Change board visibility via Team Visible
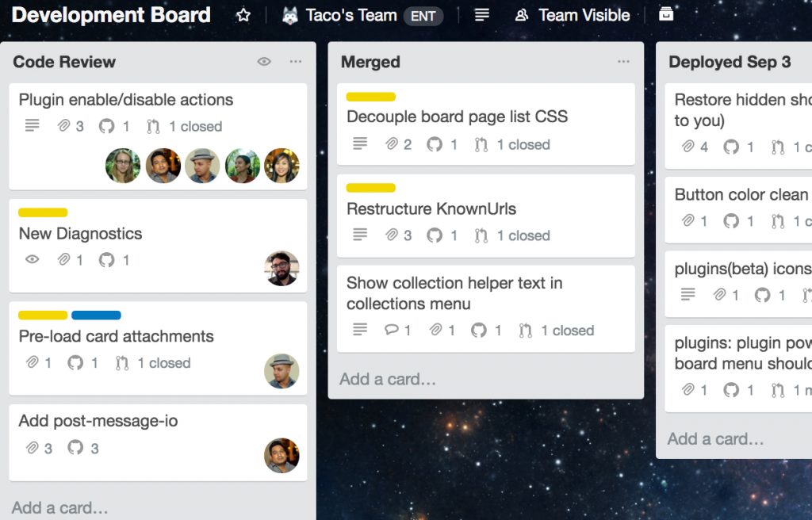This screenshot has width=812, height=520. (573, 15)
